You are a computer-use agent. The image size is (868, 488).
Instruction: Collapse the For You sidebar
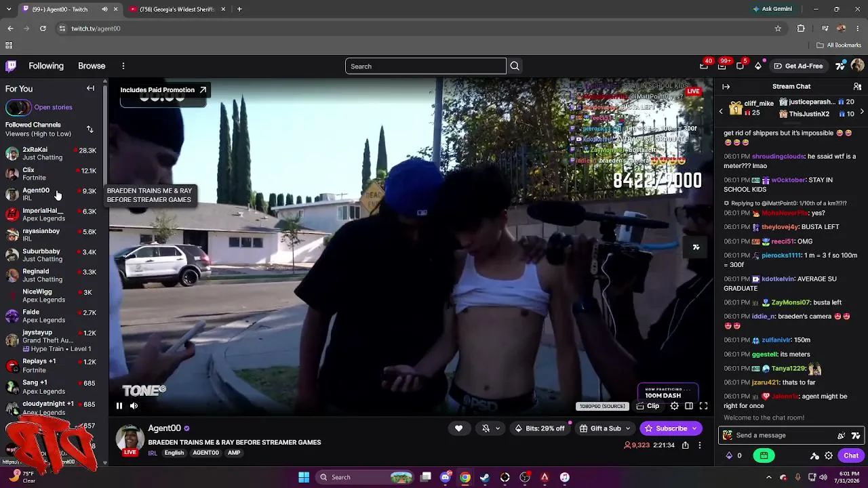(x=90, y=89)
